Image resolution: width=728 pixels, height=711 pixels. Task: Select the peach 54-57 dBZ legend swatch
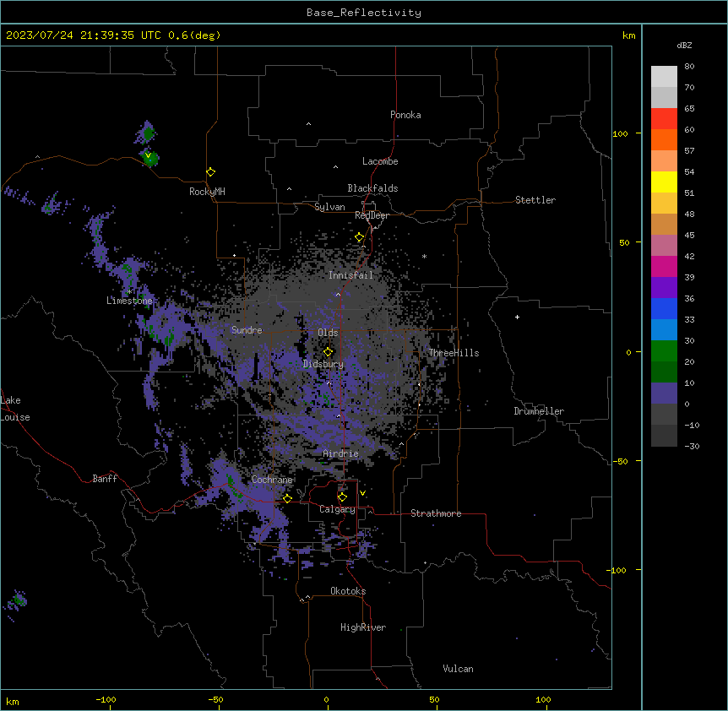coord(664,161)
